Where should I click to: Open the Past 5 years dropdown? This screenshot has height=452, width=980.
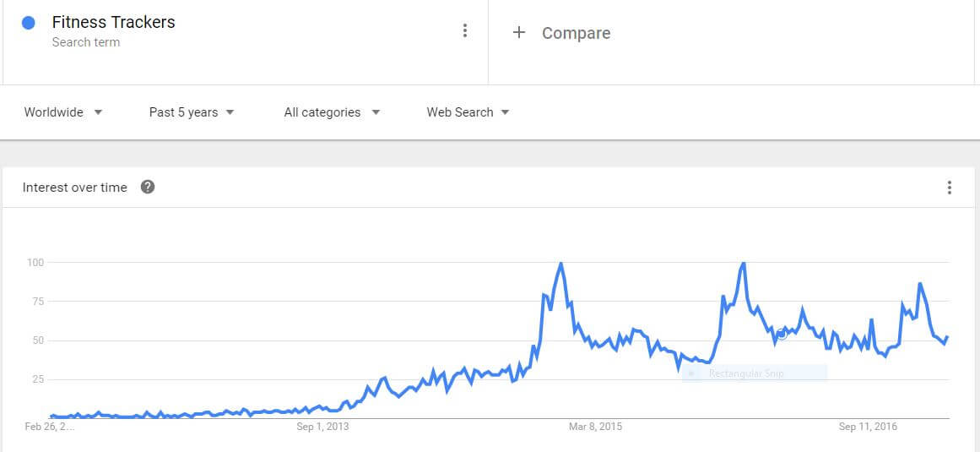[192, 112]
